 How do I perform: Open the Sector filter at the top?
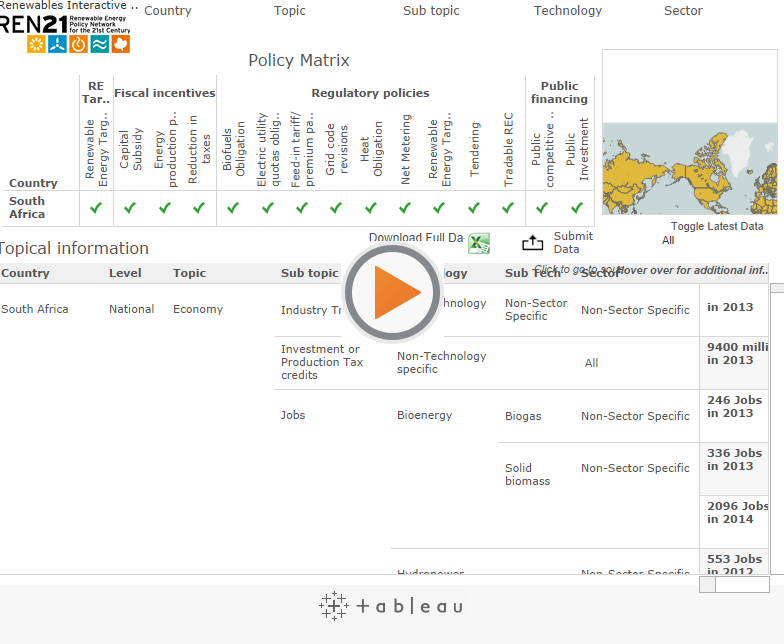[683, 11]
